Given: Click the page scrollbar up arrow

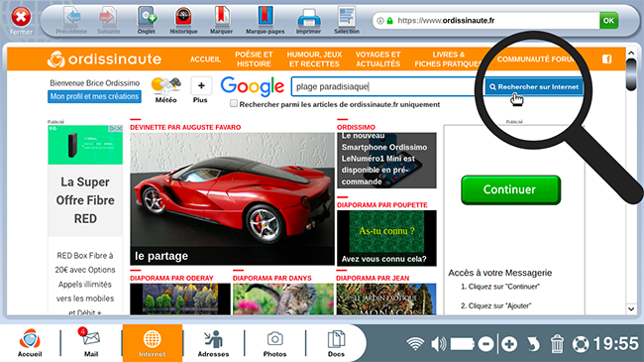Looking at the screenshot, I should [631, 54].
